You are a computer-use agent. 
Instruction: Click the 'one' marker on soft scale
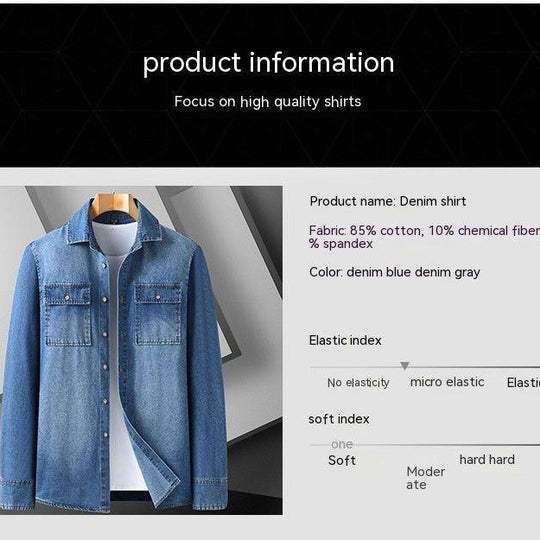(x=342, y=445)
